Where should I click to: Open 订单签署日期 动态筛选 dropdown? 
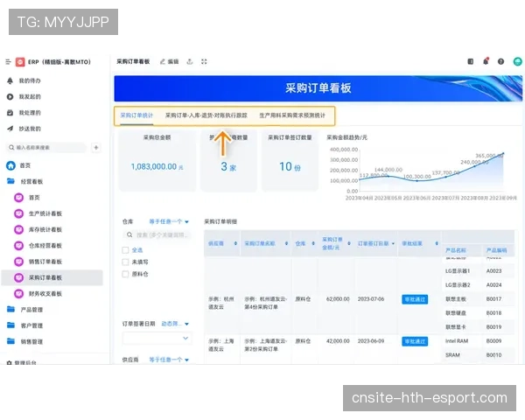tap(175, 324)
